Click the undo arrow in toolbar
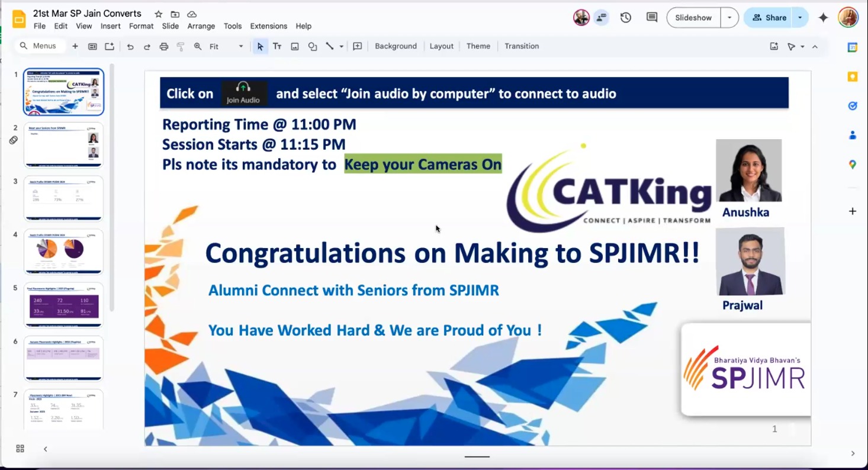The image size is (868, 470). (130, 46)
